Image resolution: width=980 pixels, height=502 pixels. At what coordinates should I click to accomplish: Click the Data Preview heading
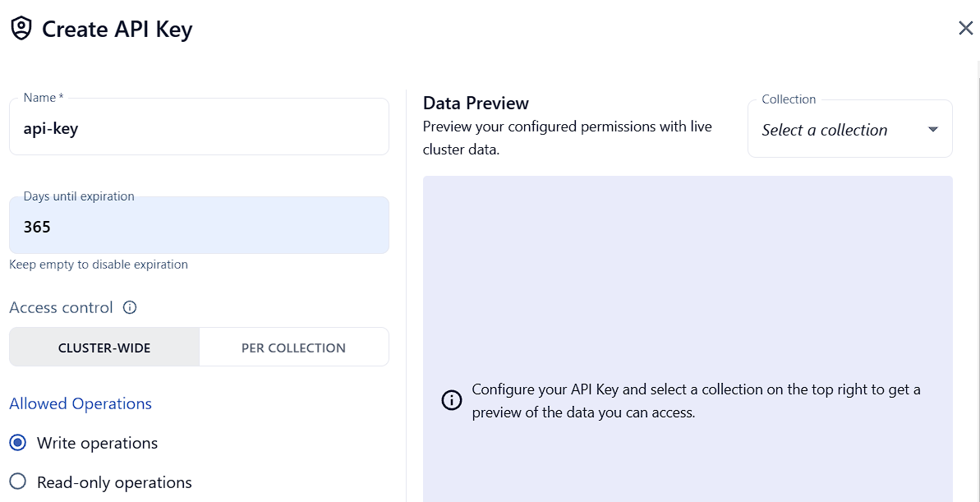476,103
